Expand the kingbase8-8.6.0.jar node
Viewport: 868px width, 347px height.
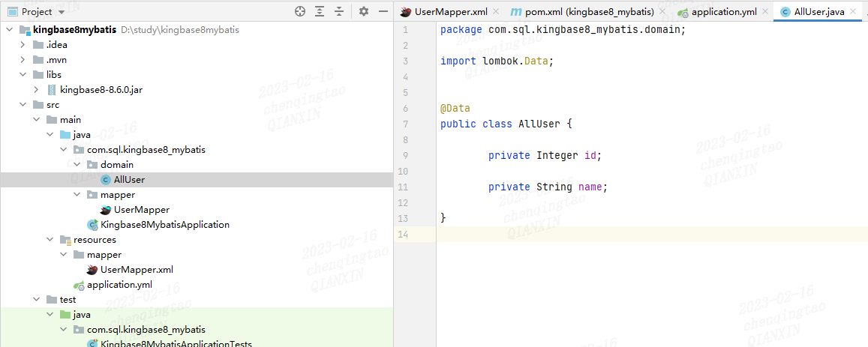(x=36, y=90)
